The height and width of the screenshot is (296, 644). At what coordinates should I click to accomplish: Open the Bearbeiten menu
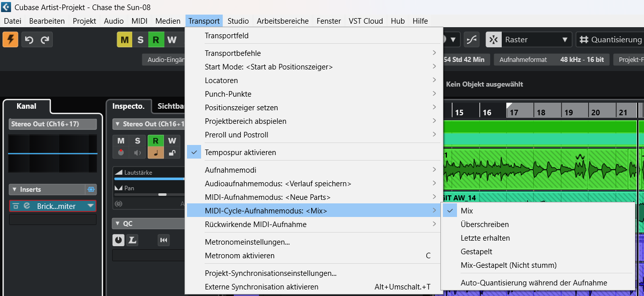click(x=47, y=21)
